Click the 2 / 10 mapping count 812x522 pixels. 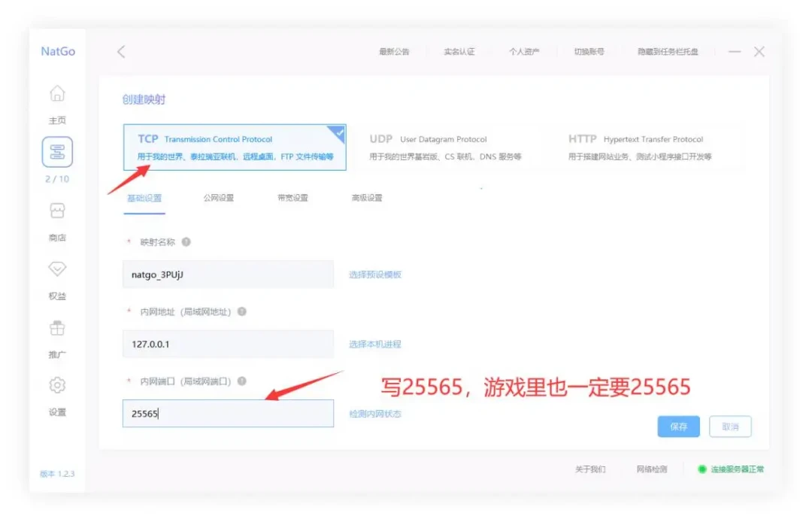pos(57,179)
